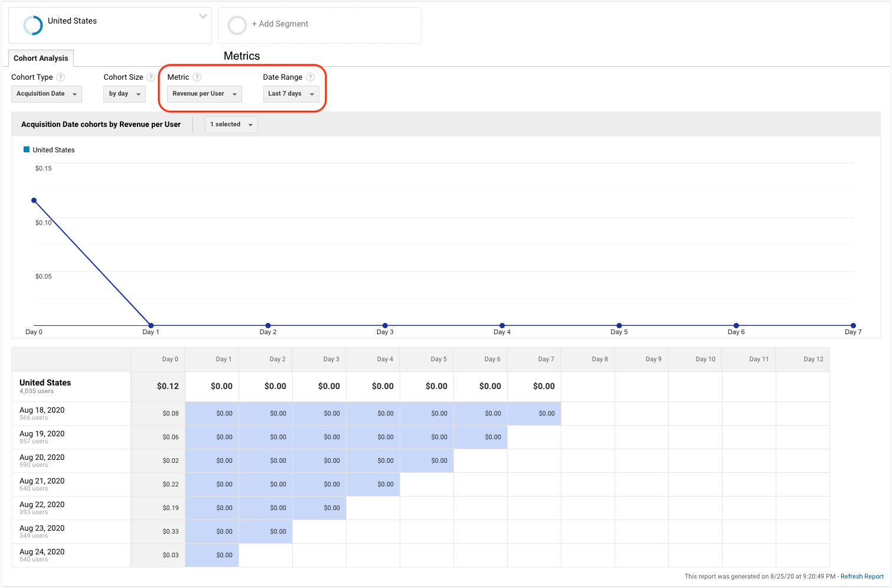Open the Acquisition Date cohort type dropdown
Viewport: 892px width, 588px height.
coord(46,94)
